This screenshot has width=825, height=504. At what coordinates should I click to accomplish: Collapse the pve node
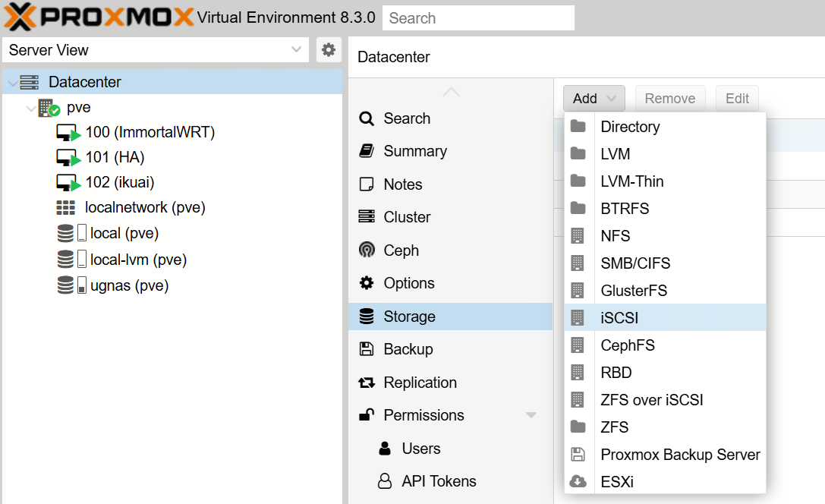click(30, 108)
